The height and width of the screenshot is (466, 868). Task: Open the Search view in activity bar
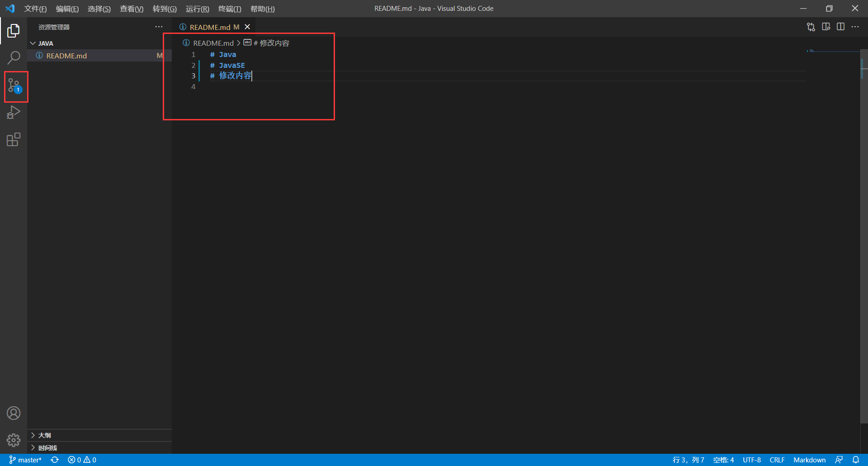click(x=14, y=58)
